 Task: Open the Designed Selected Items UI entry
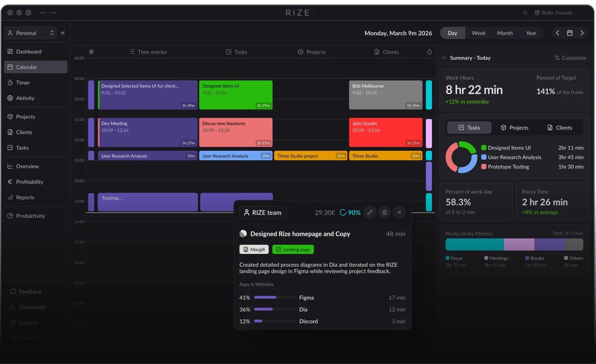click(148, 95)
